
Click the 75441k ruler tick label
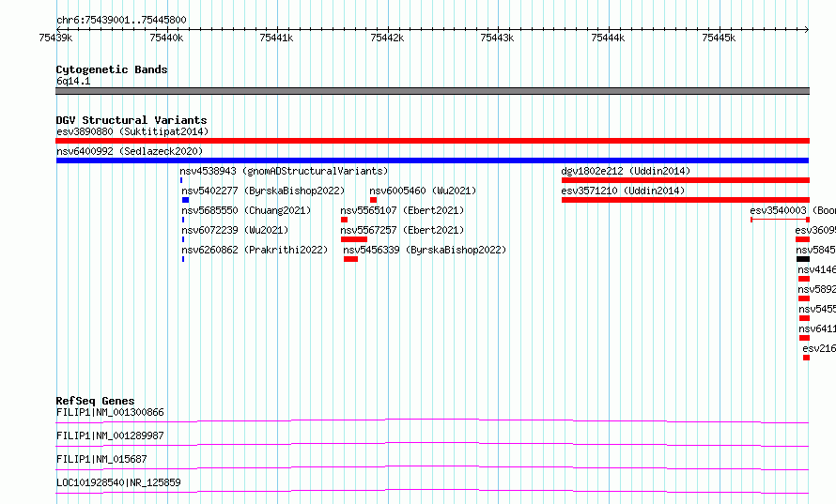pos(276,38)
